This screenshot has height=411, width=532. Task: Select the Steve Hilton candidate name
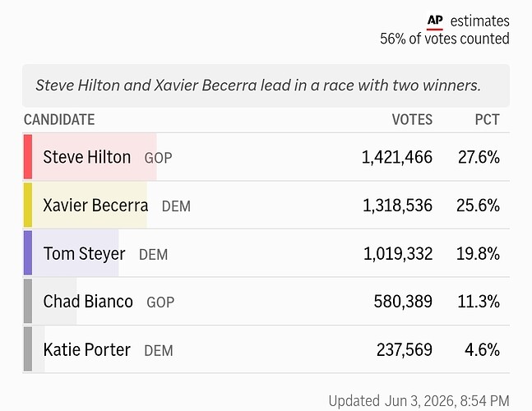[87, 157]
